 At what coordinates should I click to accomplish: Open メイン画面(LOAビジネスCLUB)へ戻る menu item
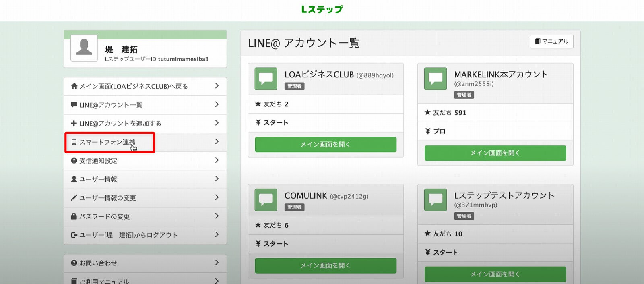click(145, 86)
